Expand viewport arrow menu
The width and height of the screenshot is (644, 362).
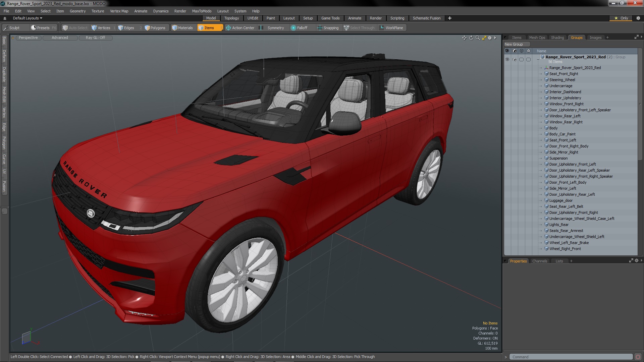click(495, 38)
